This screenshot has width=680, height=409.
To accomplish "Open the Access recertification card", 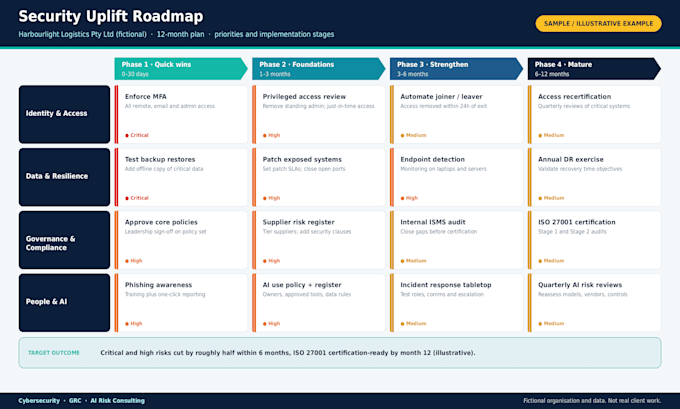I will [x=594, y=114].
